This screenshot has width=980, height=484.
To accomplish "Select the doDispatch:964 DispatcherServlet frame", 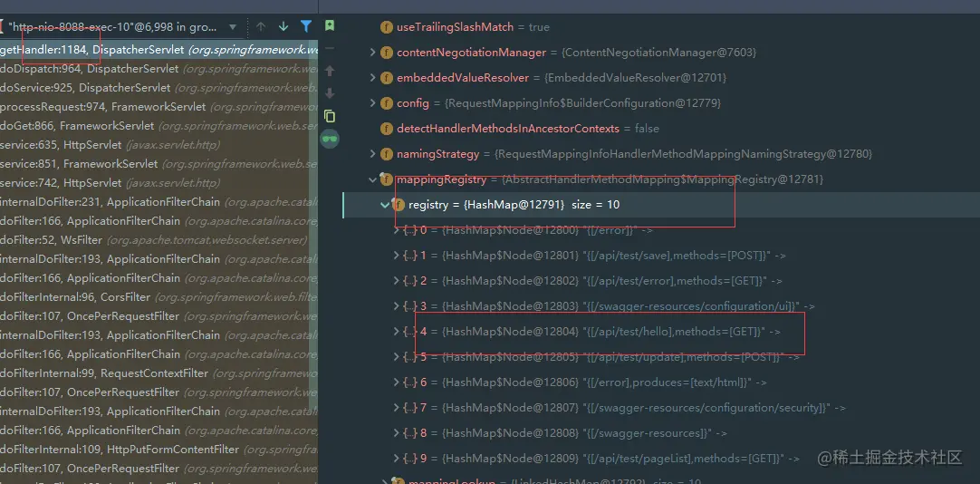I will pos(159,69).
